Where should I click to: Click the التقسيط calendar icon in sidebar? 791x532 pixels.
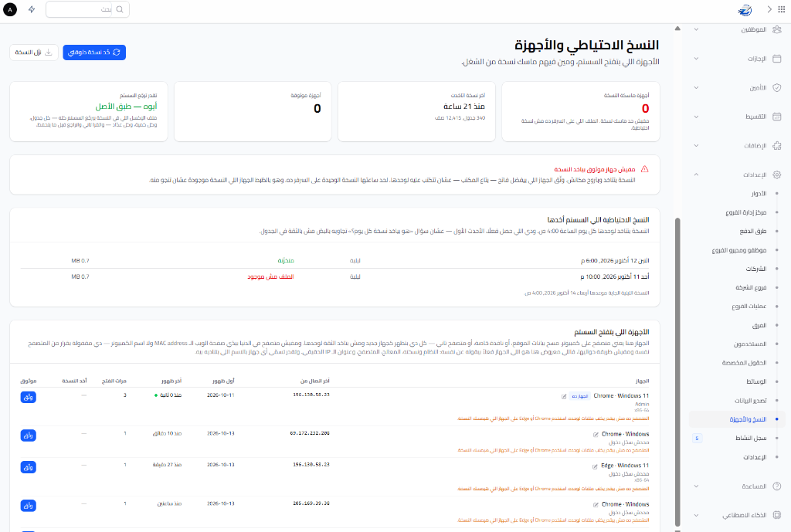pyautogui.click(x=777, y=117)
